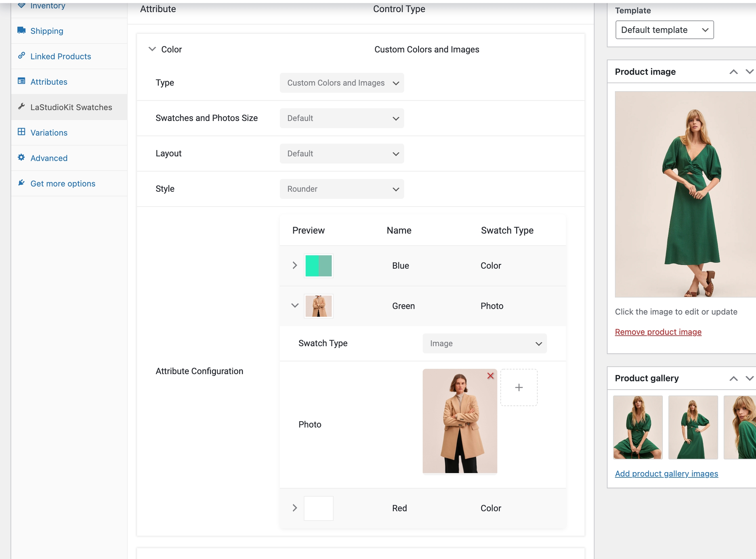This screenshot has height=559, width=756.
Task: Click the Variations grid icon
Action: [21, 132]
